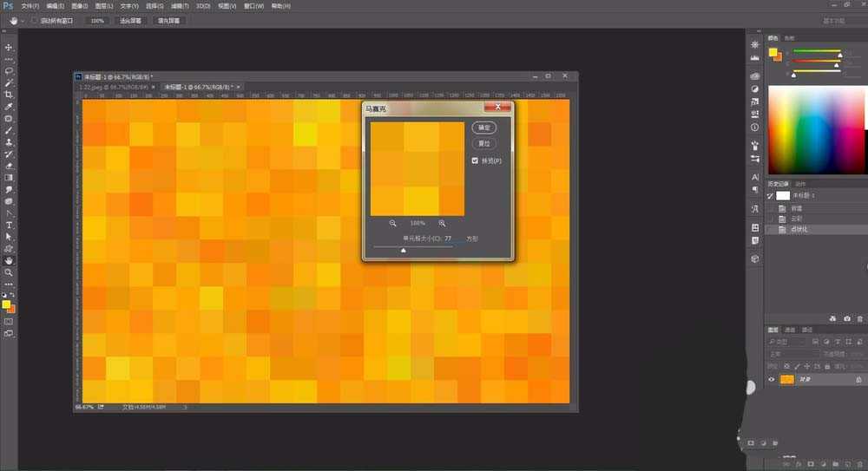
Task: Open the 文件 (File) menu
Action: (x=30, y=6)
